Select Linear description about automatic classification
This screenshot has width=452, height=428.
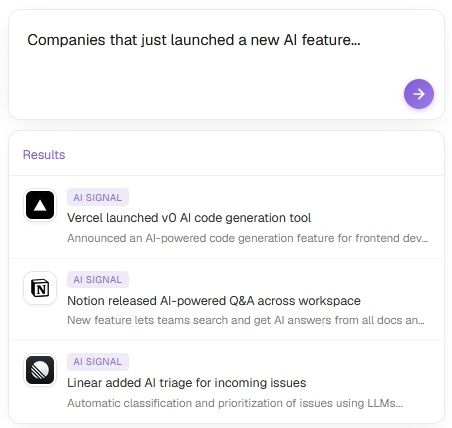[x=235, y=403]
